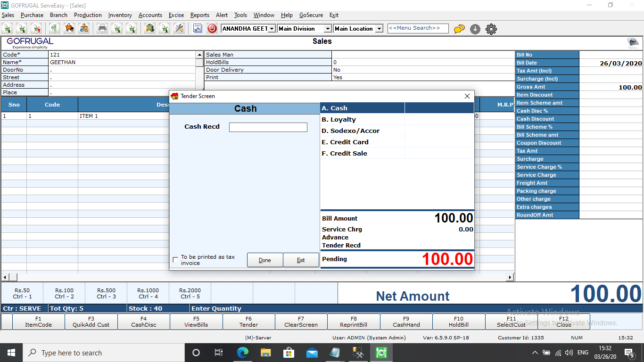The image size is (644, 362).
Task: Select the 'A. Cash' tender type
Action: tap(397, 108)
